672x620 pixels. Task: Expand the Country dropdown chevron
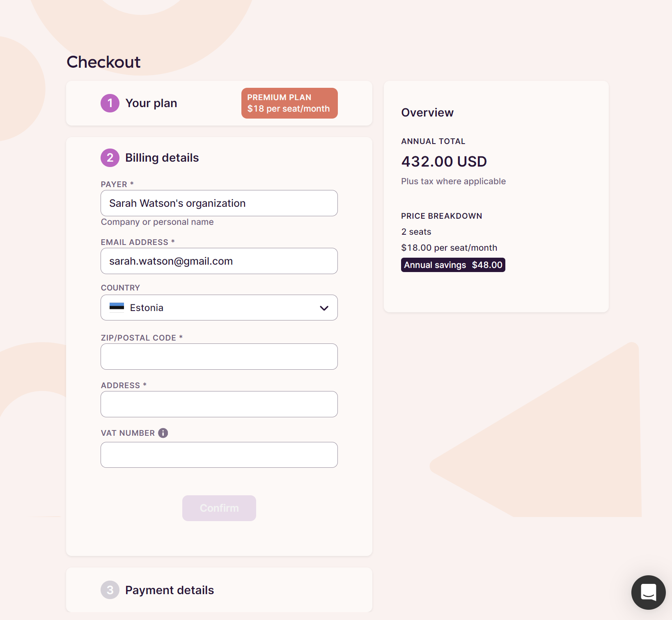point(324,308)
